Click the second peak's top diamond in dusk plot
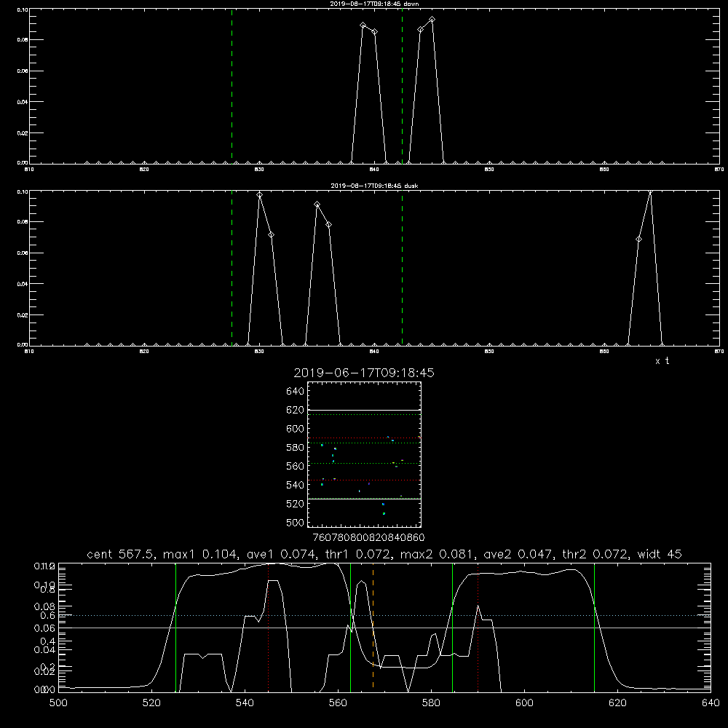 (317, 205)
